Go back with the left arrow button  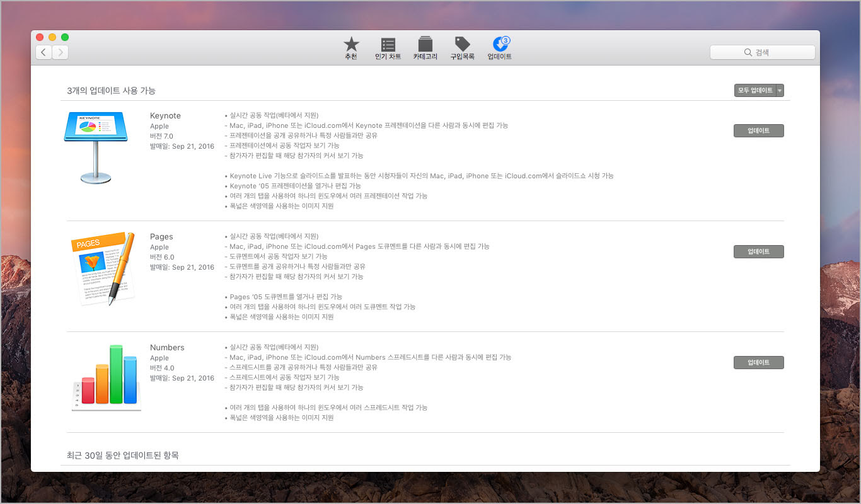tap(43, 52)
